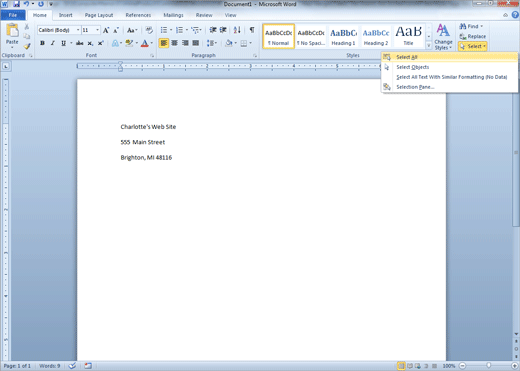
Task: Toggle Subscript formatting
Action: (90, 43)
